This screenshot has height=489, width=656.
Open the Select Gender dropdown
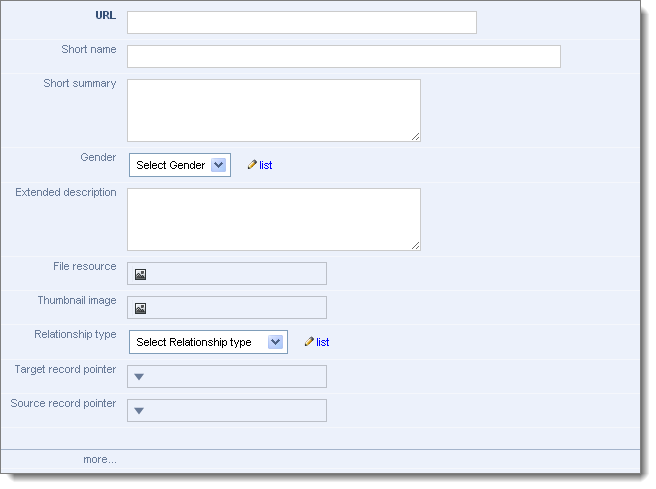click(180, 165)
